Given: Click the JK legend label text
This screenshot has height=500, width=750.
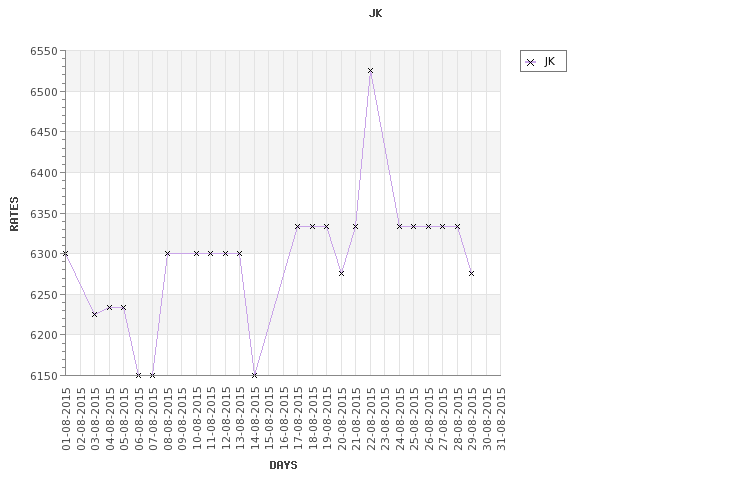Looking at the screenshot, I should 550,61.
